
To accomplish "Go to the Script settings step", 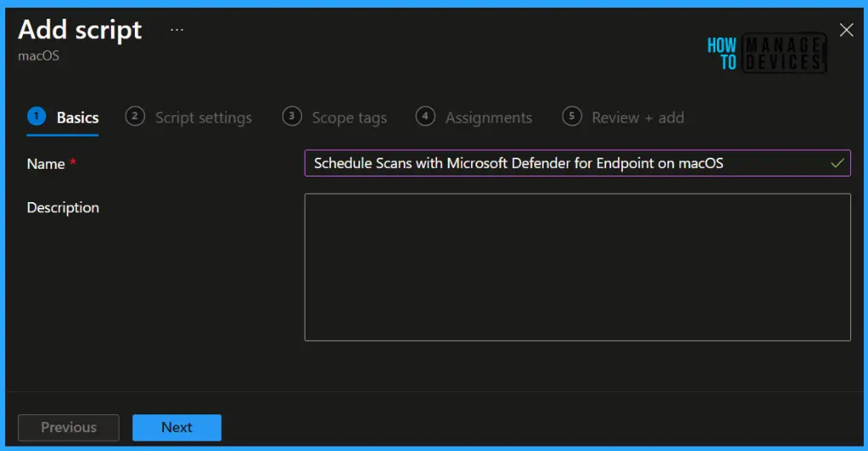I will pyautogui.click(x=189, y=117).
